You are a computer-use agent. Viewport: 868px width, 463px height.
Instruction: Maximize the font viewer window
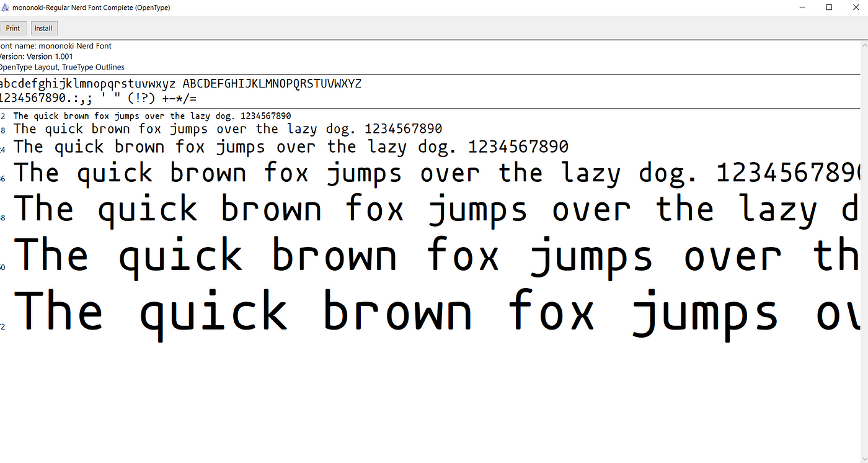pyautogui.click(x=829, y=7)
